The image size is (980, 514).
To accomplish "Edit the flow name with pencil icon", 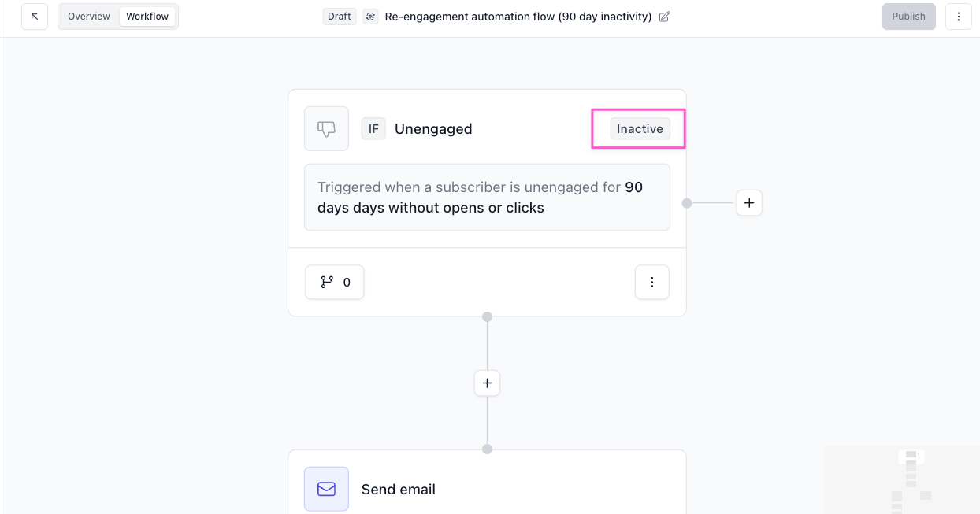I will [x=664, y=17].
